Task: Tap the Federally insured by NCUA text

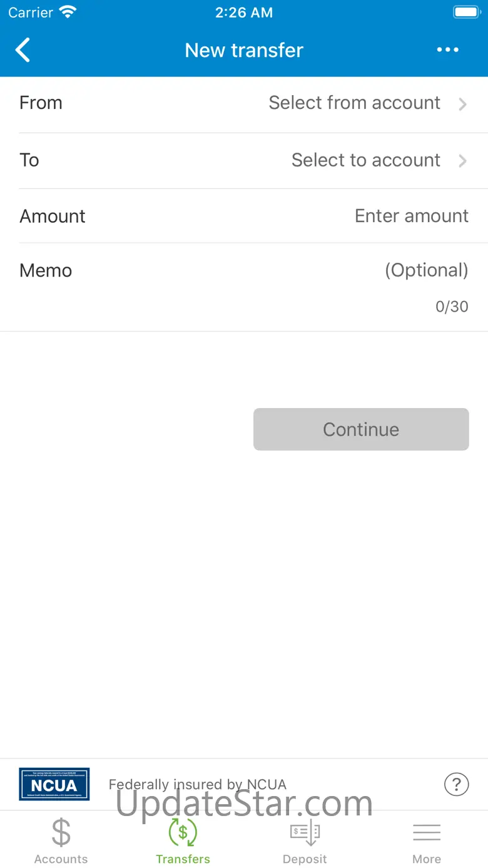Action: click(198, 784)
